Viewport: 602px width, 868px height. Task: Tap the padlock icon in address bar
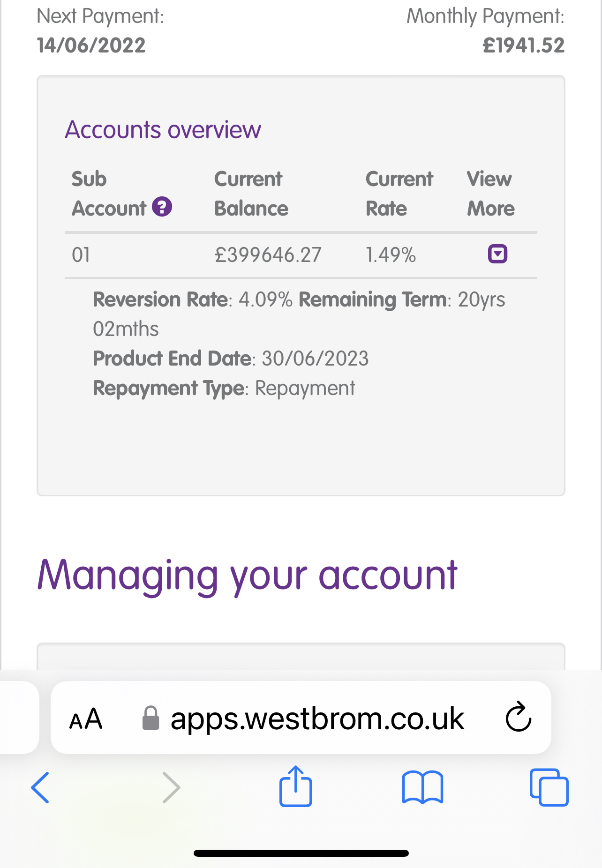click(150, 718)
